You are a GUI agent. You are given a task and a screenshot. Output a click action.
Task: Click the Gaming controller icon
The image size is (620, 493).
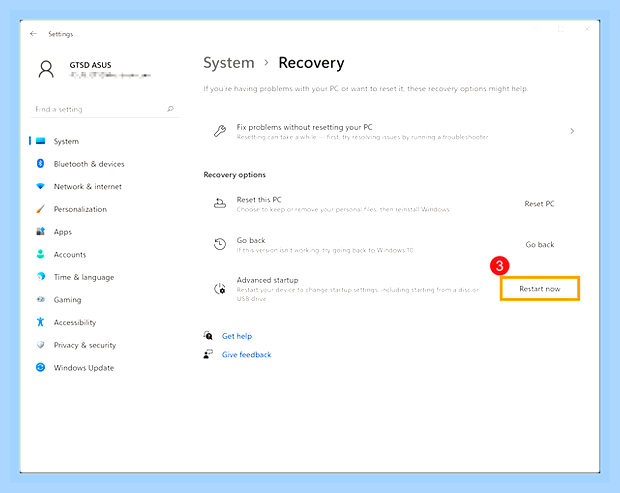pyautogui.click(x=40, y=299)
